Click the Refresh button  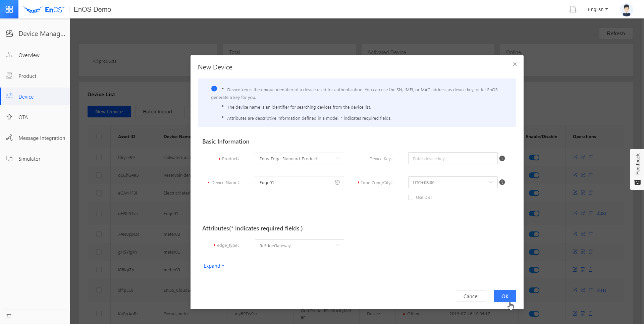tap(616, 33)
